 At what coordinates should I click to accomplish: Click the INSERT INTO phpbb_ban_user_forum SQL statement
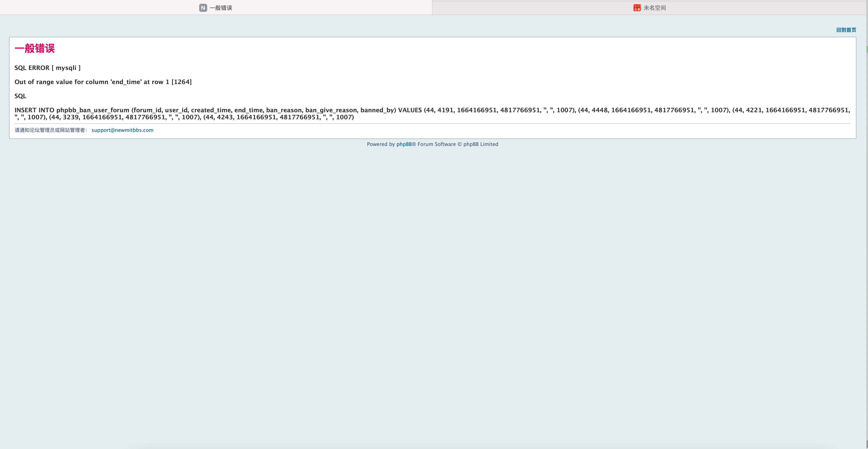point(432,114)
